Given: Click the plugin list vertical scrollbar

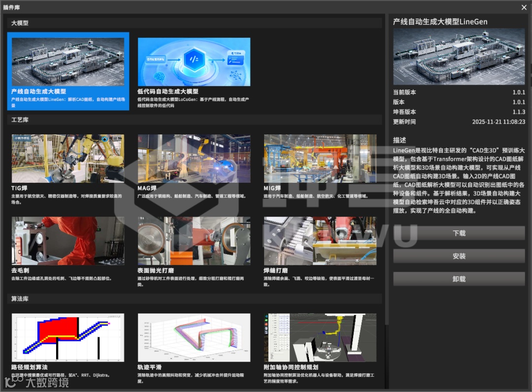Looking at the screenshot, I should 386,169.
